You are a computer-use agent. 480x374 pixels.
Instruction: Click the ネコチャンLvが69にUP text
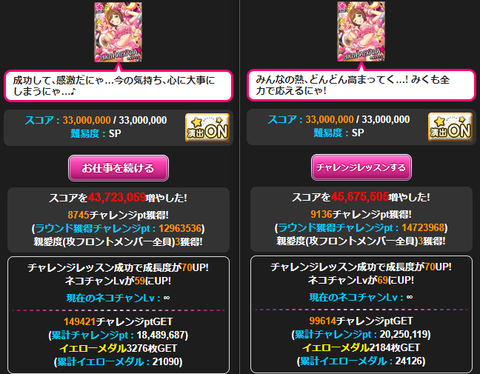361,280
